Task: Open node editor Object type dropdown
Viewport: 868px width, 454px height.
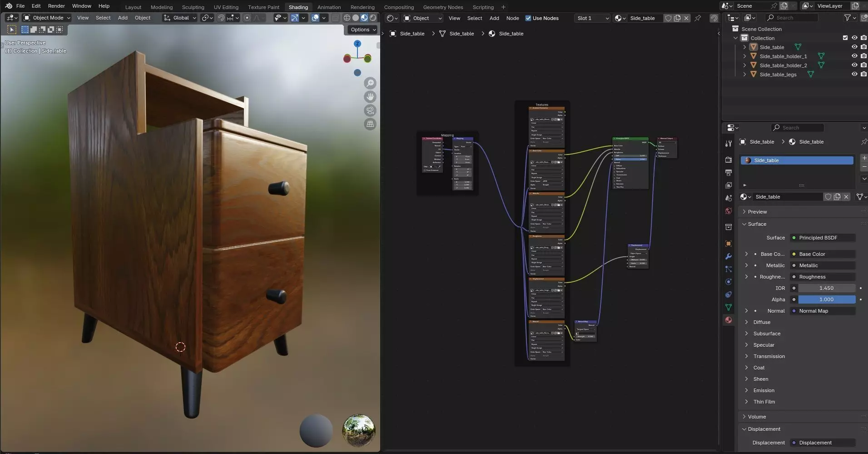Action: click(x=423, y=18)
